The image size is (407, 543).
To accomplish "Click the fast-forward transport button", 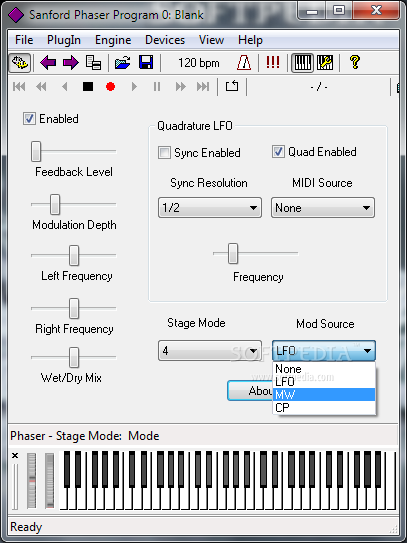I will point(180,87).
